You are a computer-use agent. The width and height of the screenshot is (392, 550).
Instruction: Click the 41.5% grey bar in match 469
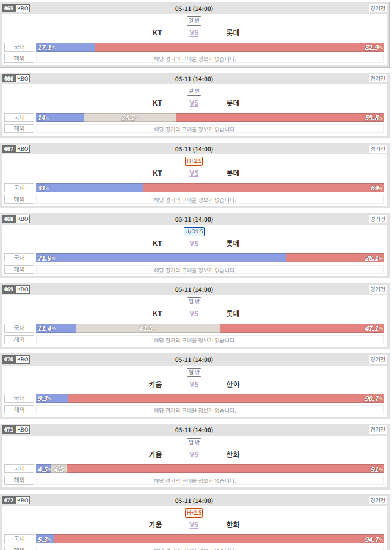tap(148, 328)
